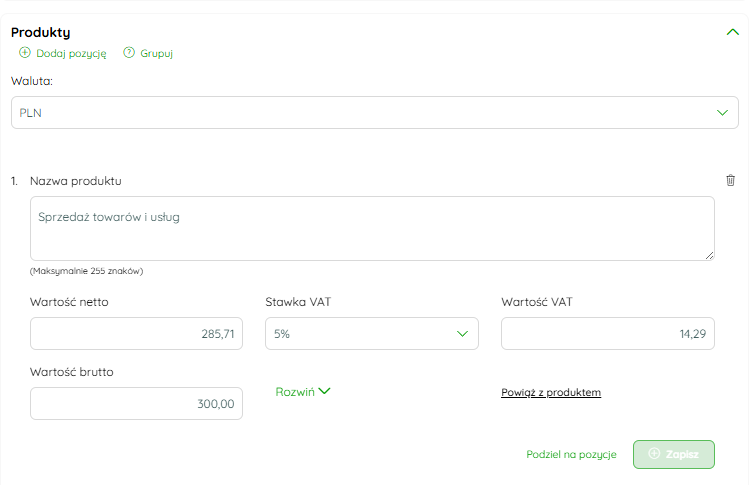Click the plus icon beside Dodaj pozycję
The image size is (750, 485).
[x=24, y=53]
